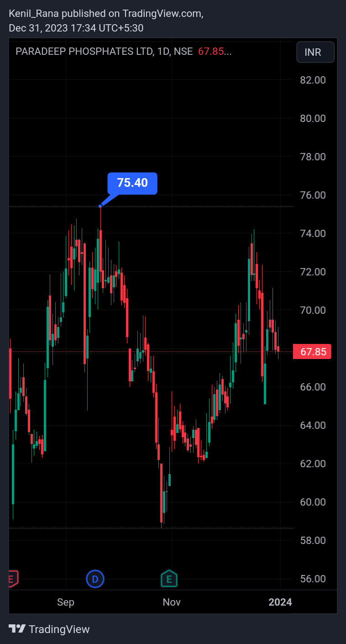The width and height of the screenshot is (346, 644).
Task: Click the 78.00 price axis label
Action: click(x=313, y=157)
